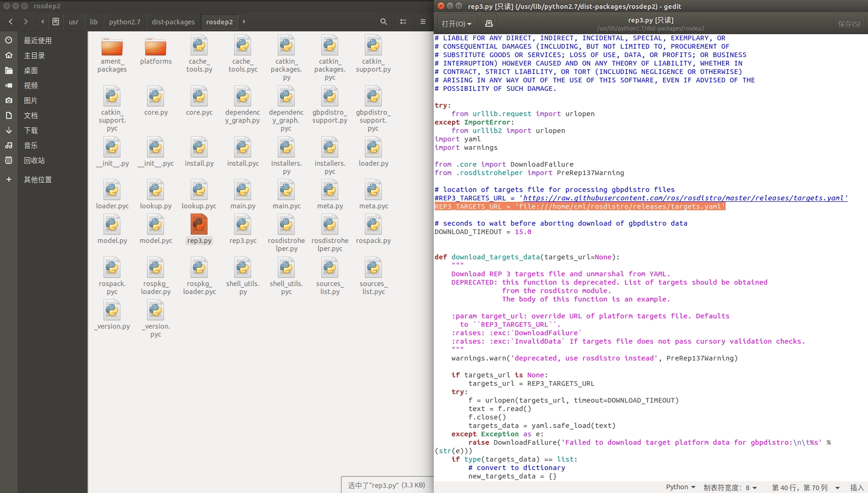The height and width of the screenshot is (493, 868).
Task: Open the file manager hamburger menu
Action: coord(423,22)
